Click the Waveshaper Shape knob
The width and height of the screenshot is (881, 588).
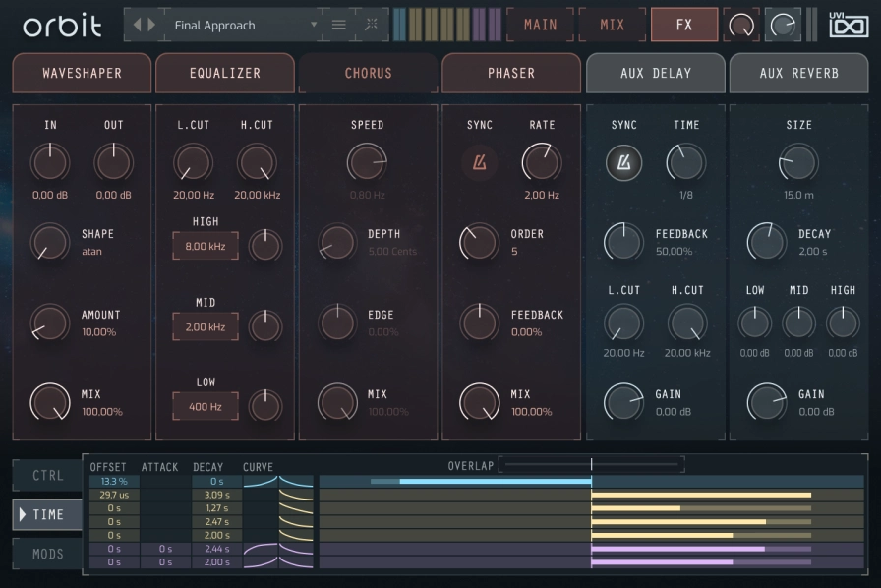[48, 242]
